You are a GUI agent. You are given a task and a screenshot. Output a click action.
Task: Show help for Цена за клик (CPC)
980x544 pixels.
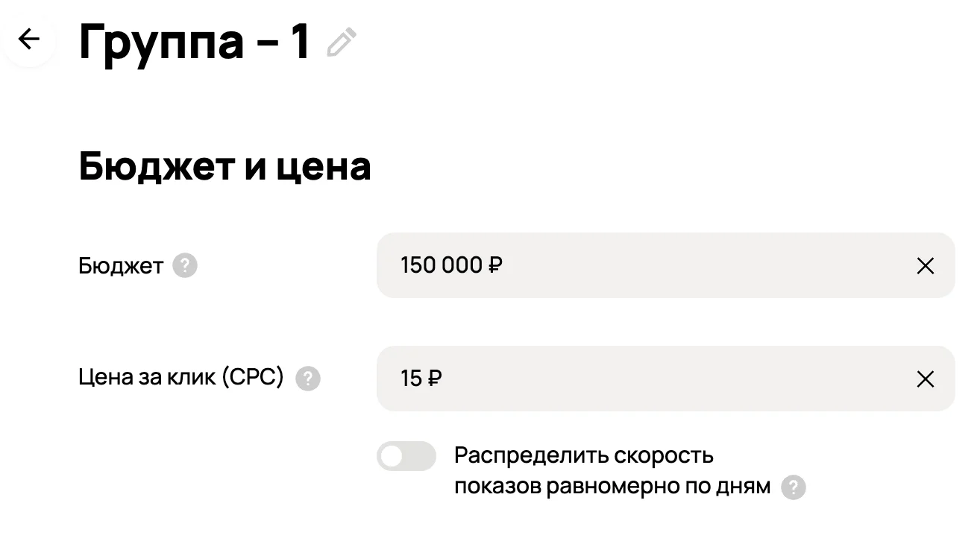[308, 379]
